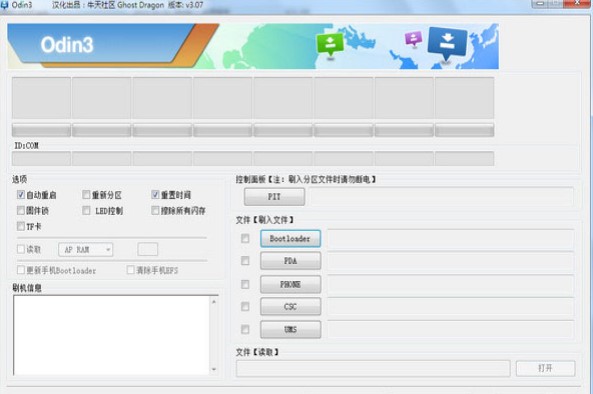Click the 选项 options group label
Viewport: 593px width, 394px height.
19,180
